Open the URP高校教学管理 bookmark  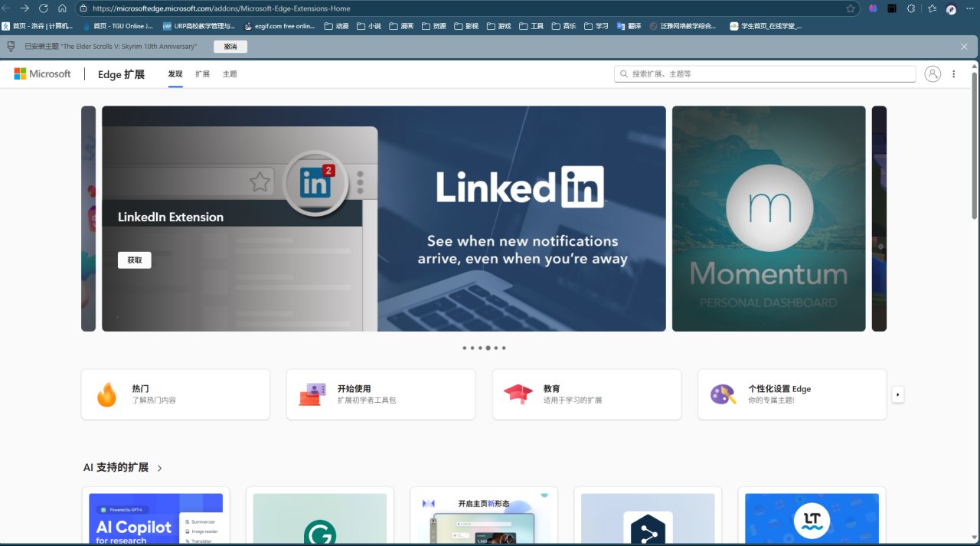[x=199, y=26]
